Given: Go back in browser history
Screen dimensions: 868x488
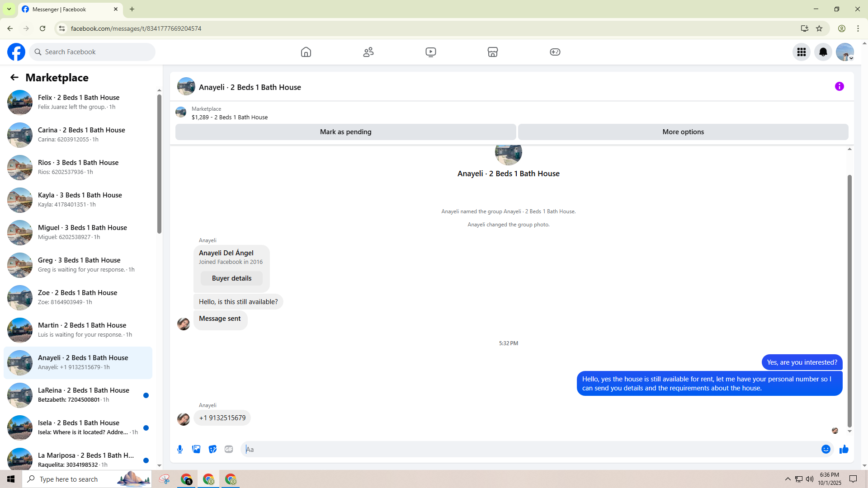Looking at the screenshot, I should (10, 28).
